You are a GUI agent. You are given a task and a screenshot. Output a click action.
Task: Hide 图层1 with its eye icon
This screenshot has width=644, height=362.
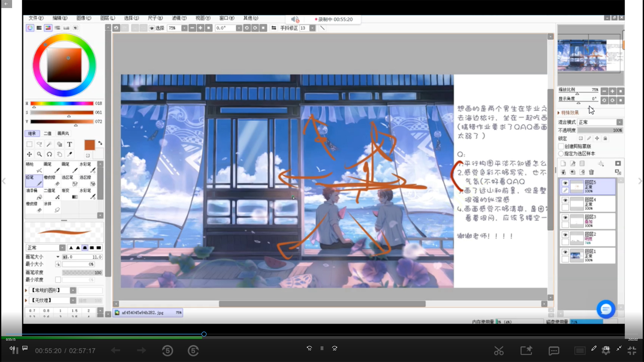pyautogui.click(x=565, y=252)
